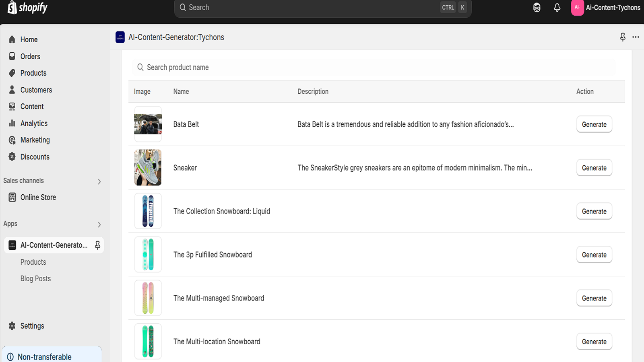This screenshot has height=362, width=644.
Task: Click the Search product name field
Action: pyautogui.click(x=374, y=67)
